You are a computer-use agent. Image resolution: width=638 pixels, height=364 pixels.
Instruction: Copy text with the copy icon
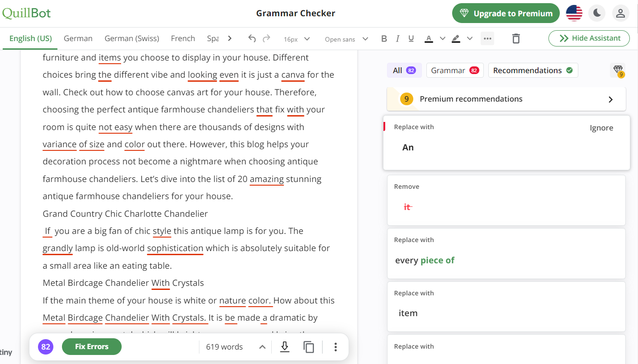point(309,347)
